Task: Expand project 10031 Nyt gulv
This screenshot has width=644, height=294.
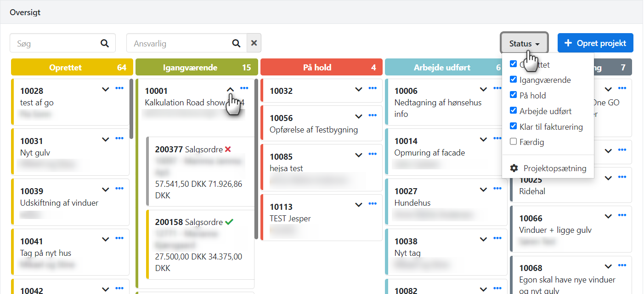Action: pos(106,139)
